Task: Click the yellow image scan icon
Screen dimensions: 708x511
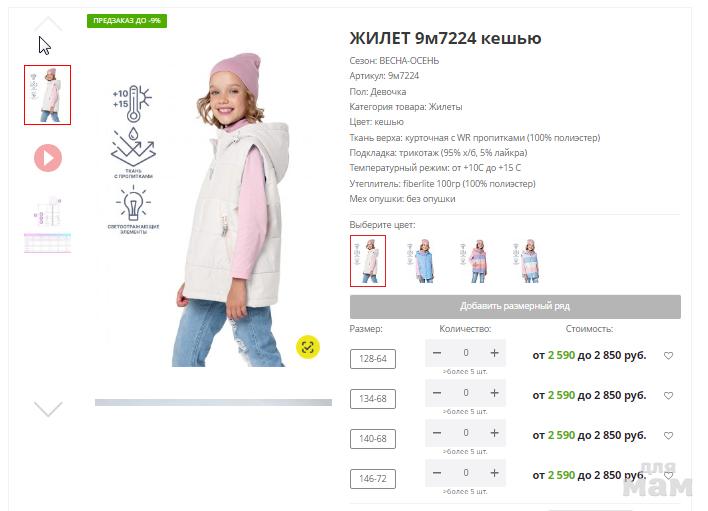Action: pyautogui.click(x=307, y=347)
